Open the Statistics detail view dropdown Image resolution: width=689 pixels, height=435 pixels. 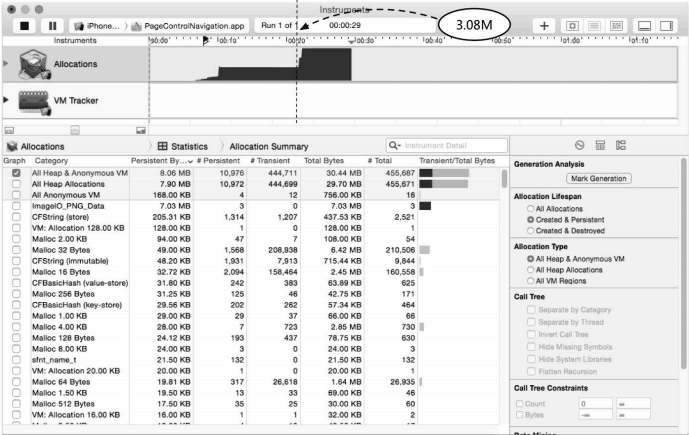[x=181, y=146]
